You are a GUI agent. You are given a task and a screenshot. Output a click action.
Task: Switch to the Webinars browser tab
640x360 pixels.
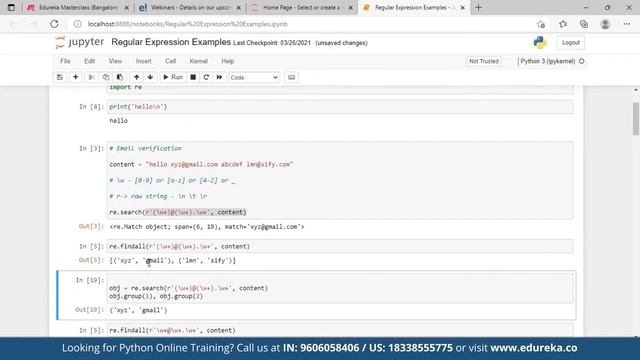point(190,7)
